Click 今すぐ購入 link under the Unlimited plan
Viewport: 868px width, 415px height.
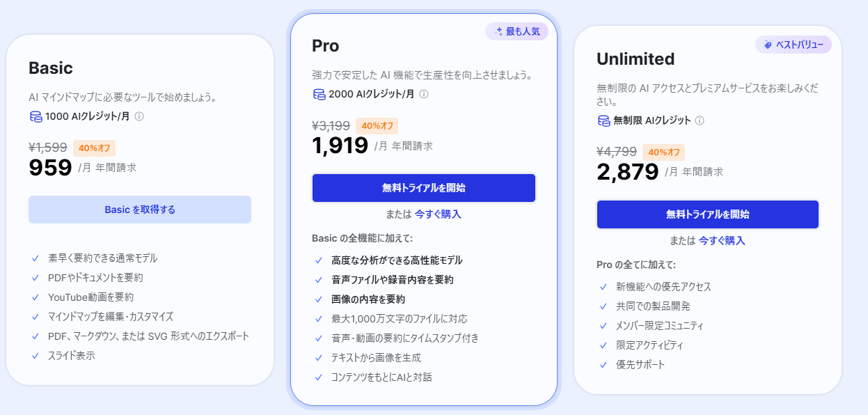point(722,241)
